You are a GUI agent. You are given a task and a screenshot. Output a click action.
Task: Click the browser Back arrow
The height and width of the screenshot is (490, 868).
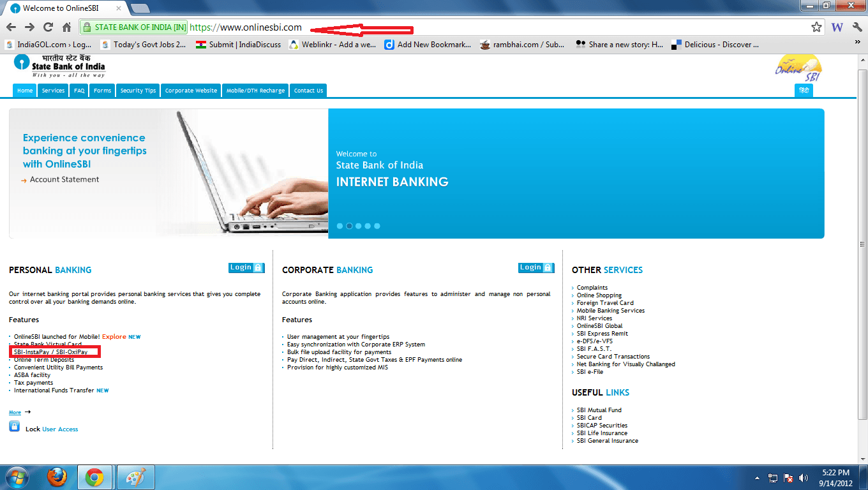tap(11, 27)
